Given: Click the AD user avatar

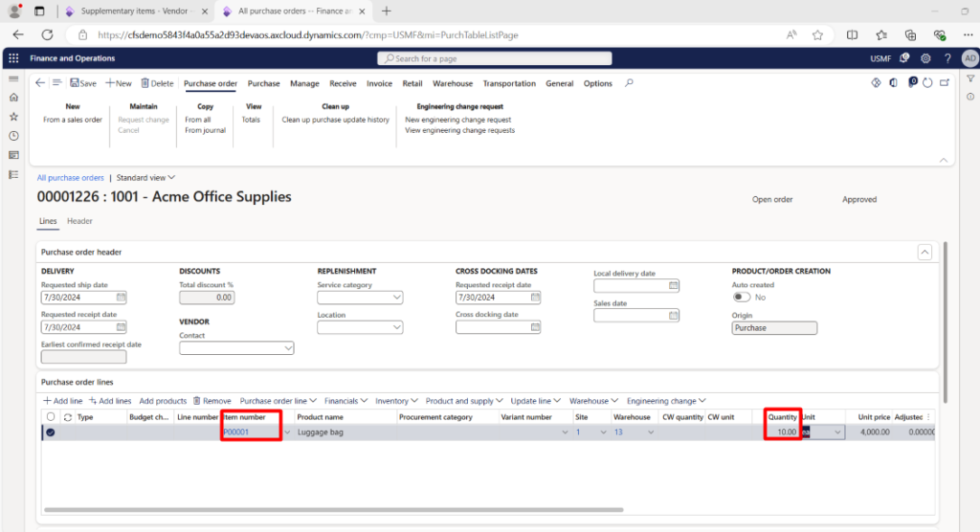Looking at the screenshot, I should click(969, 58).
